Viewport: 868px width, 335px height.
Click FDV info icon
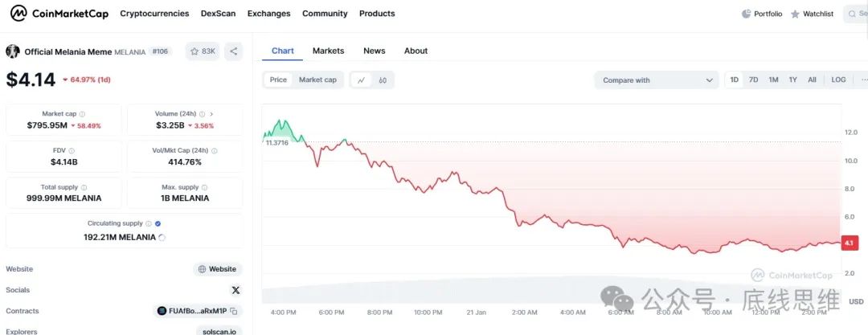72,150
